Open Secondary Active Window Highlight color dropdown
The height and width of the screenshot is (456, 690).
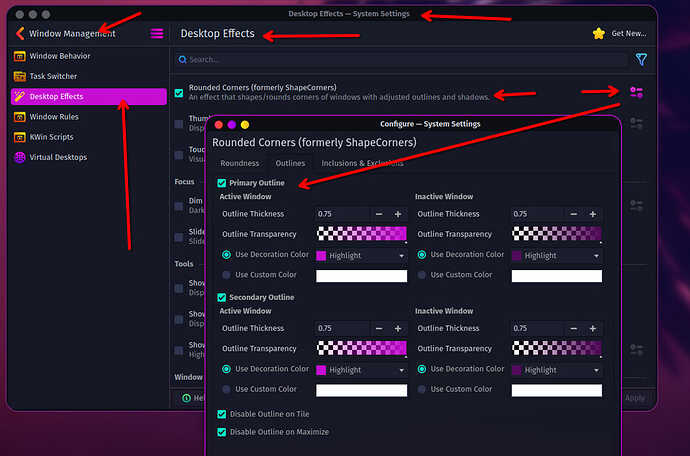(361, 370)
